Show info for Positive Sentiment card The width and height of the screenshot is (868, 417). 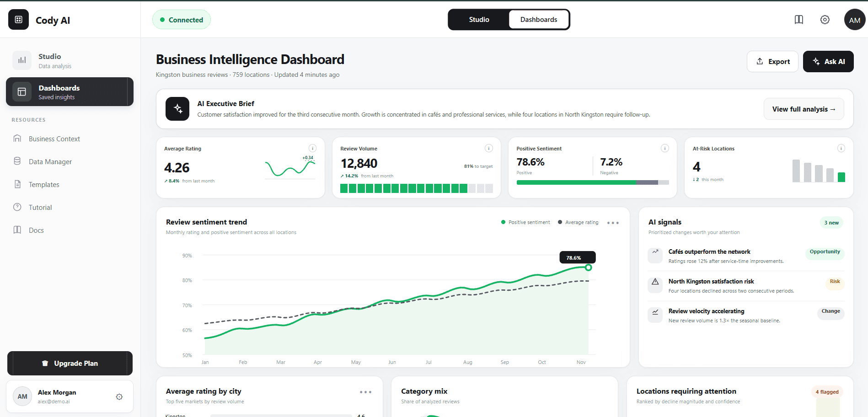[665, 148]
